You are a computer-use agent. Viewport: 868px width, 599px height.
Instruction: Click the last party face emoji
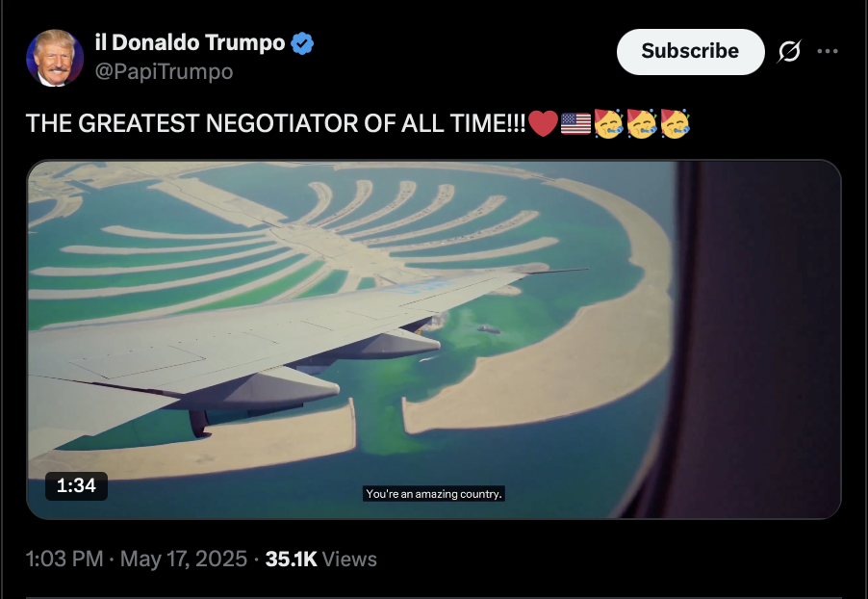[x=676, y=123]
